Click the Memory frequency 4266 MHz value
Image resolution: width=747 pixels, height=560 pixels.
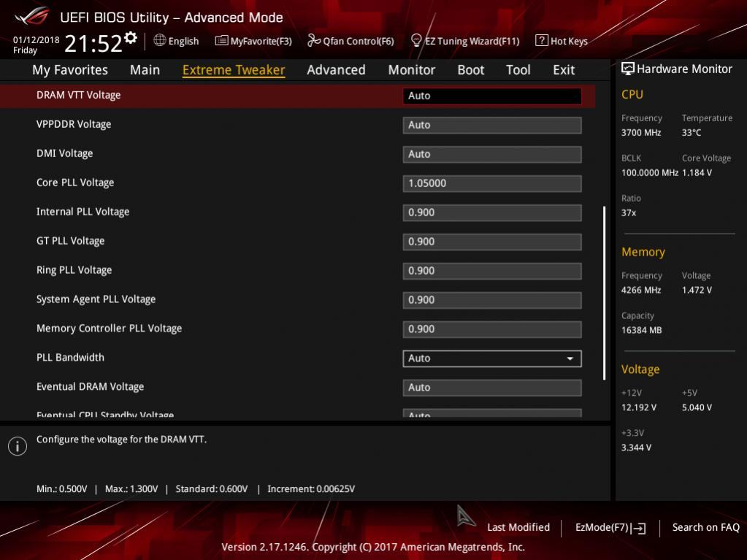tap(641, 290)
